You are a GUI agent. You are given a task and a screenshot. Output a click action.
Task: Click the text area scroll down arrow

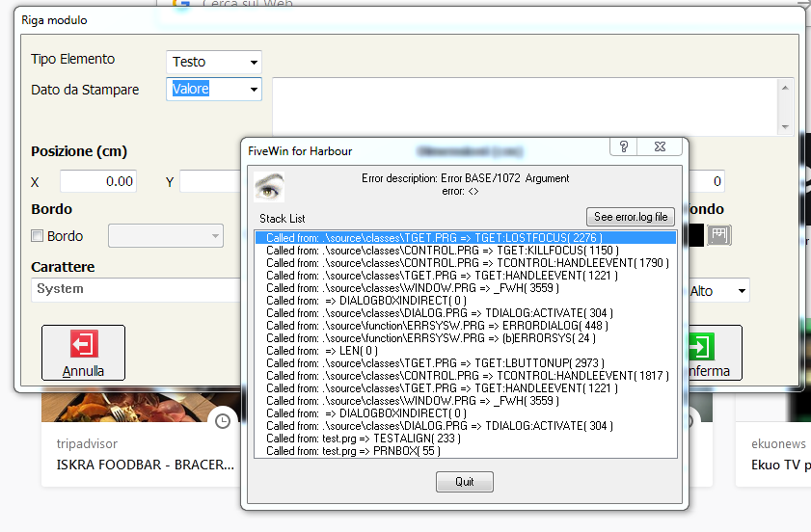click(x=785, y=126)
